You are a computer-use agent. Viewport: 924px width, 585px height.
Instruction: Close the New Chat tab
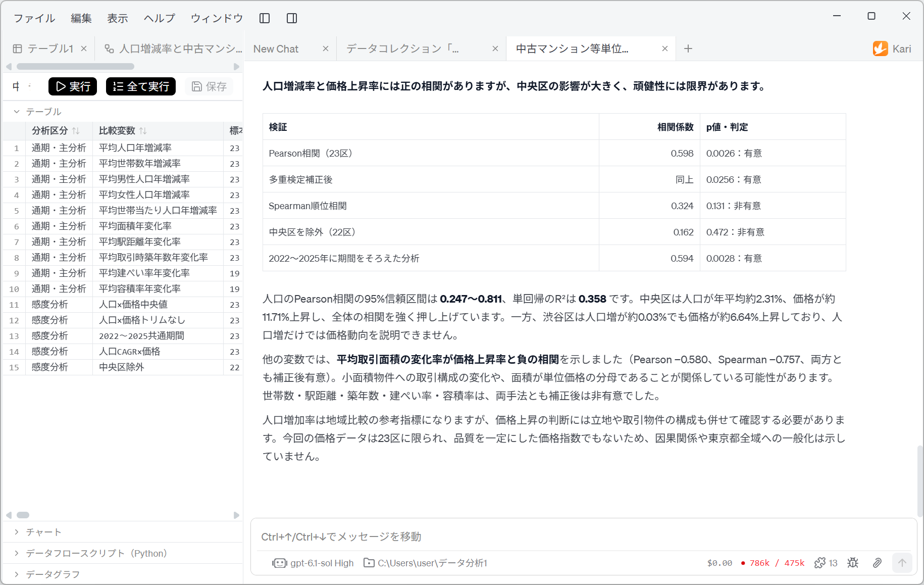point(326,48)
